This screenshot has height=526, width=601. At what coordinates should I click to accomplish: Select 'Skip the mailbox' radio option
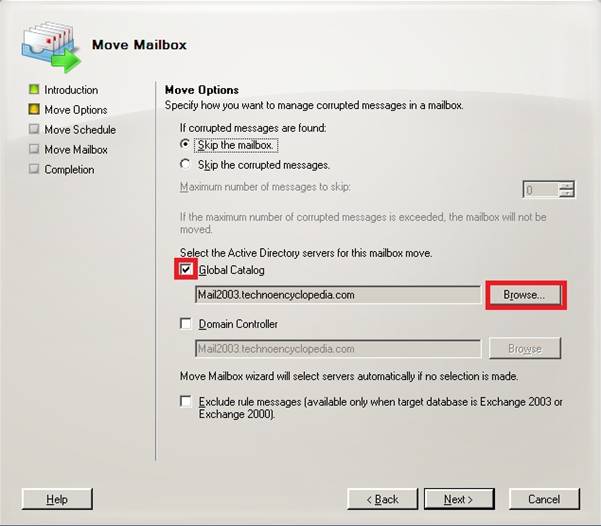coord(185,145)
